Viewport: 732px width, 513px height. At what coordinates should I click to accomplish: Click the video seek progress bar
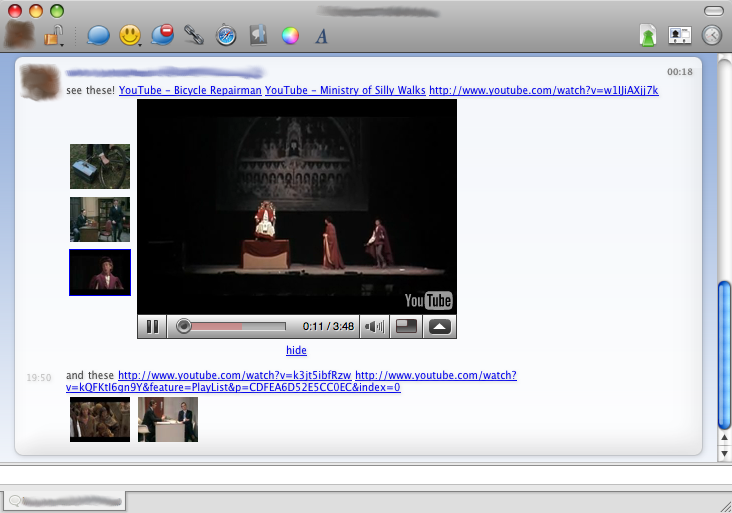click(x=231, y=326)
